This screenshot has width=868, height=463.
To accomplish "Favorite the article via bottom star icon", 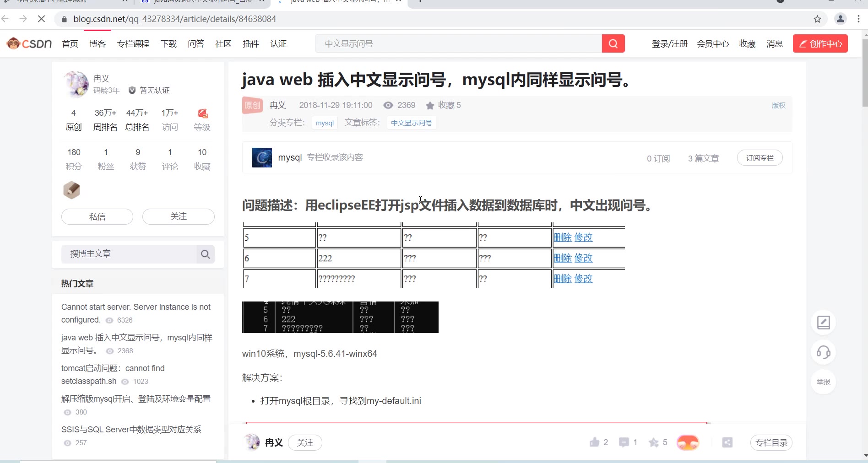I will click(x=654, y=442).
